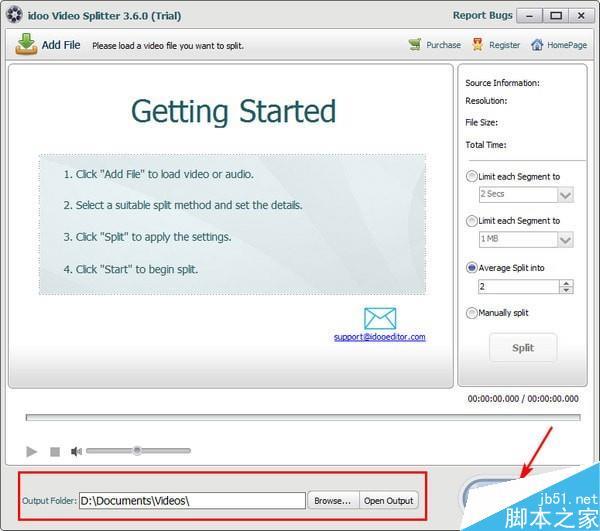This screenshot has width=600, height=531.
Task: Click the Source Information label
Action: (502, 83)
